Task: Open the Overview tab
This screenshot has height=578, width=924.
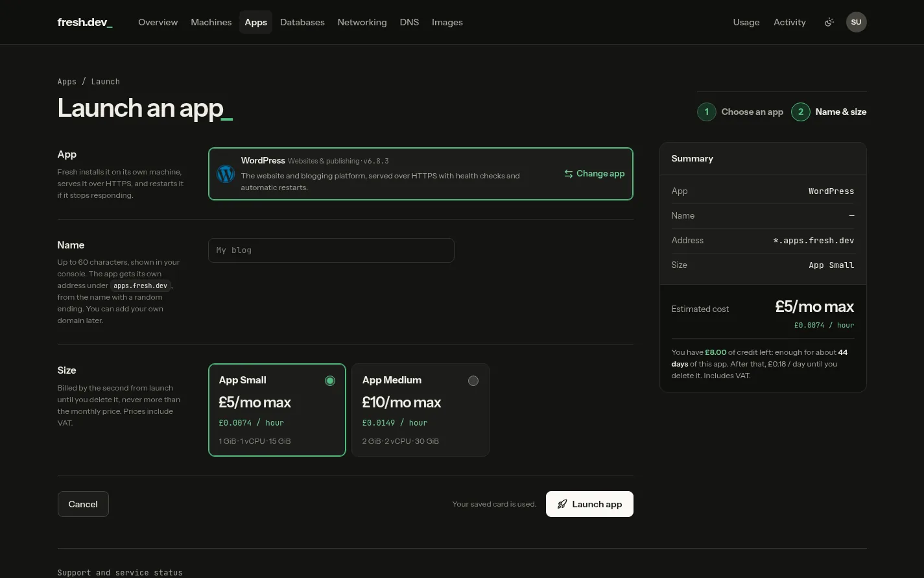Action: click(158, 22)
